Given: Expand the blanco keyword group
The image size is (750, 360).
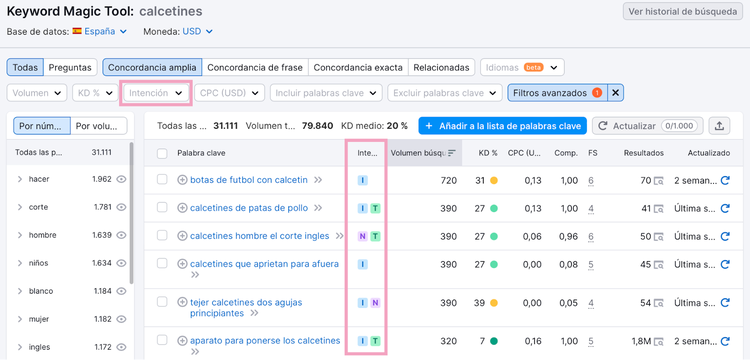Looking at the screenshot, I should point(20,291).
